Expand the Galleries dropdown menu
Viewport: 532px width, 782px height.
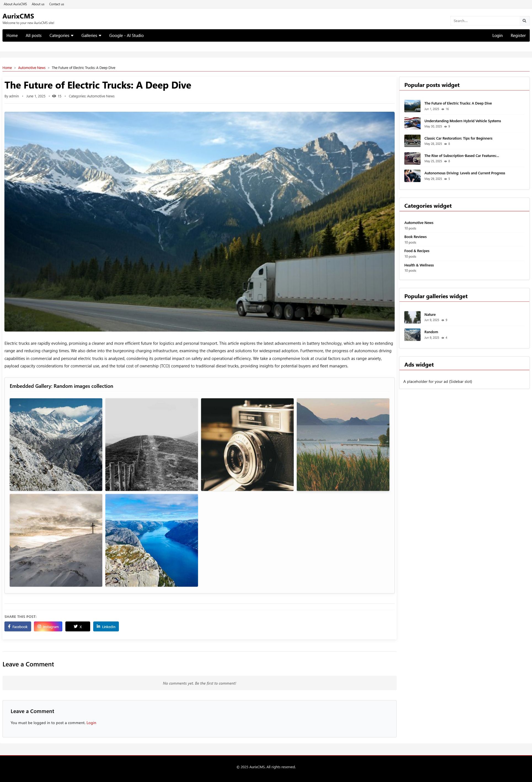[91, 36]
